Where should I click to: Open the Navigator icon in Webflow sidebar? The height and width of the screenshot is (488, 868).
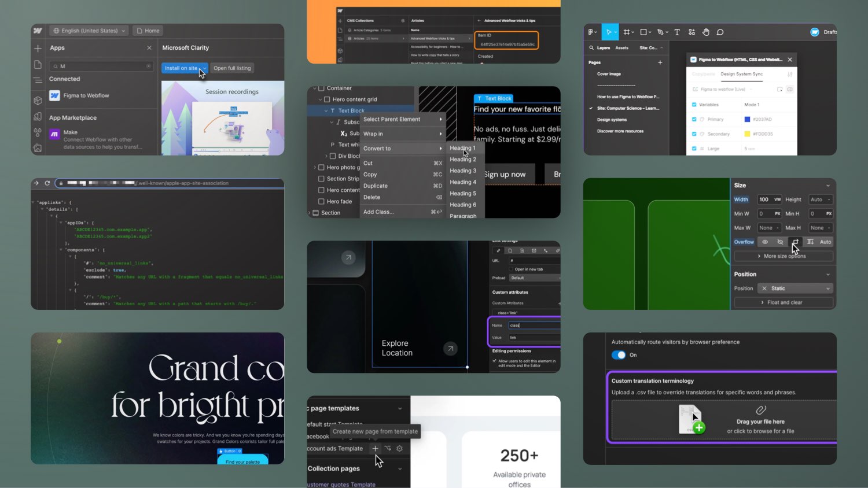38,80
